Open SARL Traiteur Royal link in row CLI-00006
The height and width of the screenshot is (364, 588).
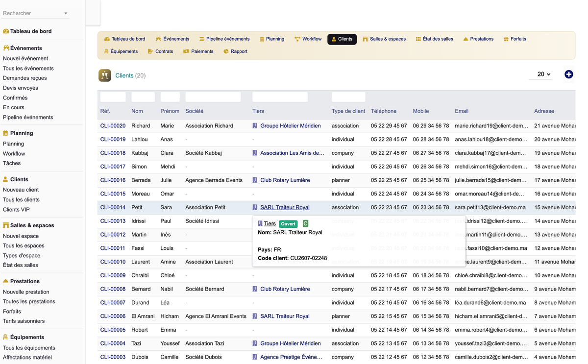click(285, 316)
